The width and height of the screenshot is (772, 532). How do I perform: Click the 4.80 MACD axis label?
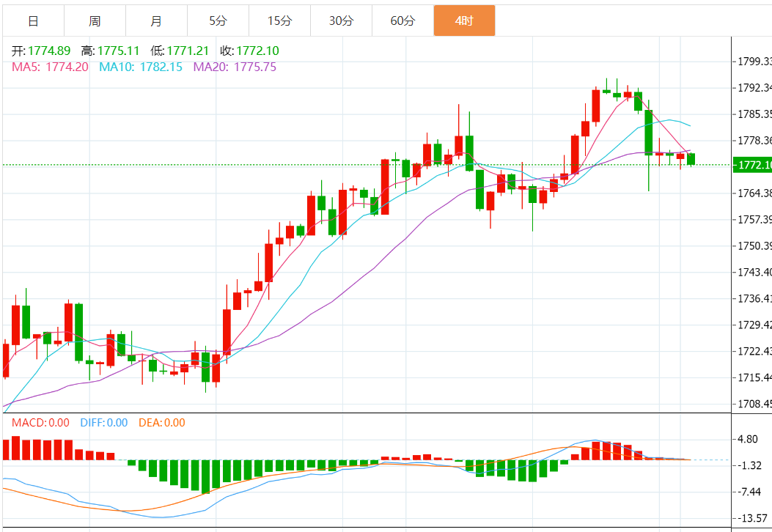pyautogui.click(x=749, y=440)
